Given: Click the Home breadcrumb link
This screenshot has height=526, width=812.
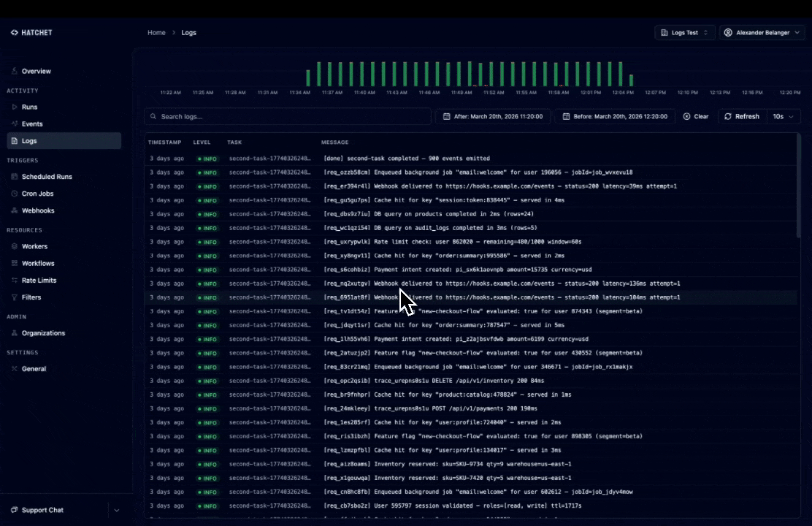Looking at the screenshot, I should coord(156,33).
